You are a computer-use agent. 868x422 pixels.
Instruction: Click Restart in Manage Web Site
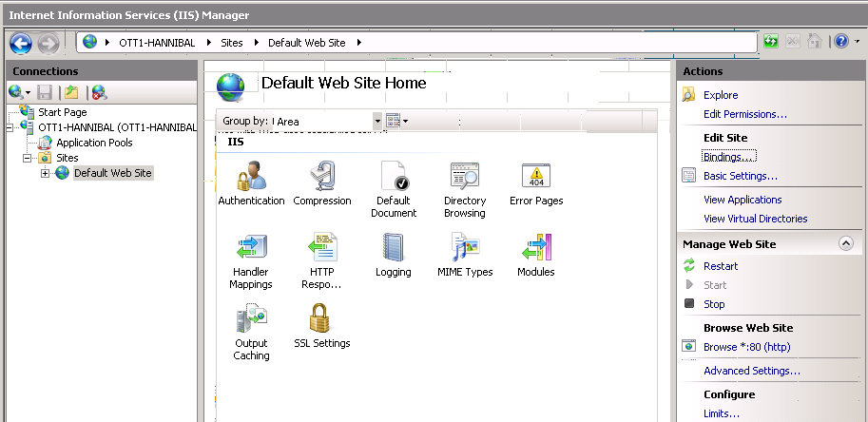click(x=721, y=266)
